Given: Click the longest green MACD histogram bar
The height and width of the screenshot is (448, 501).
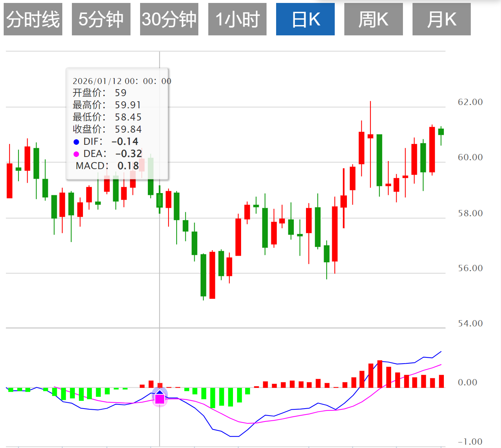Looking at the screenshot, I should [213, 398].
